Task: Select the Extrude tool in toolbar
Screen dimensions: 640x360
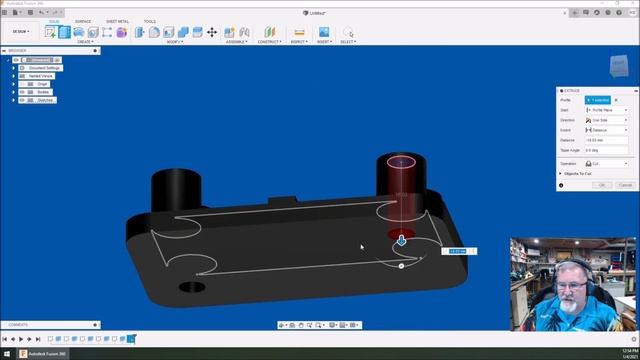Action: [x=64, y=32]
